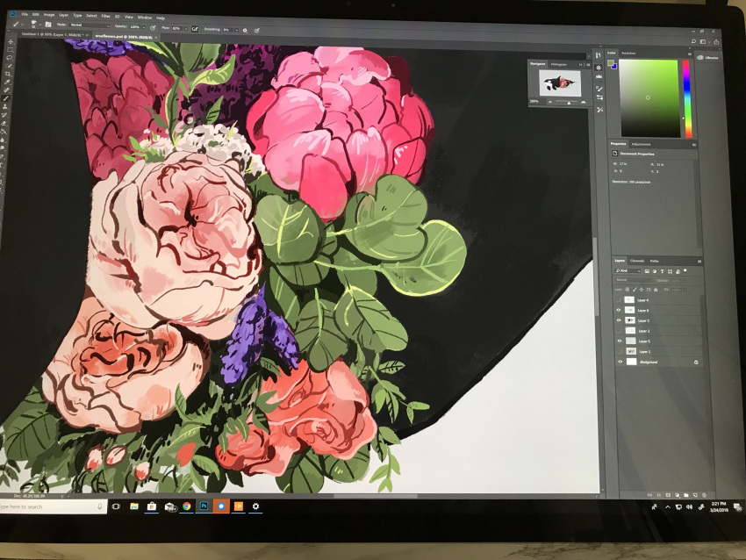The width and height of the screenshot is (746, 560).
Task: Select the Move tool in toolbar
Action: click(x=11, y=42)
